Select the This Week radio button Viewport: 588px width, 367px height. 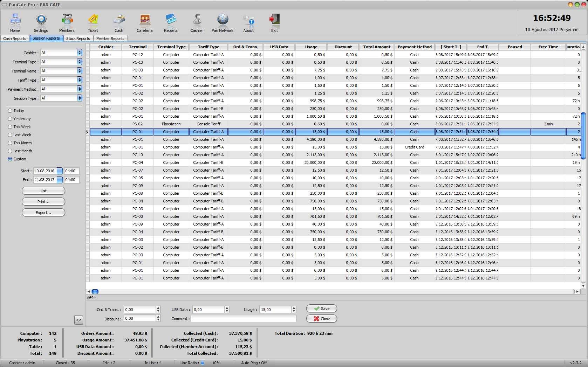pyautogui.click(x=10, y=127)
